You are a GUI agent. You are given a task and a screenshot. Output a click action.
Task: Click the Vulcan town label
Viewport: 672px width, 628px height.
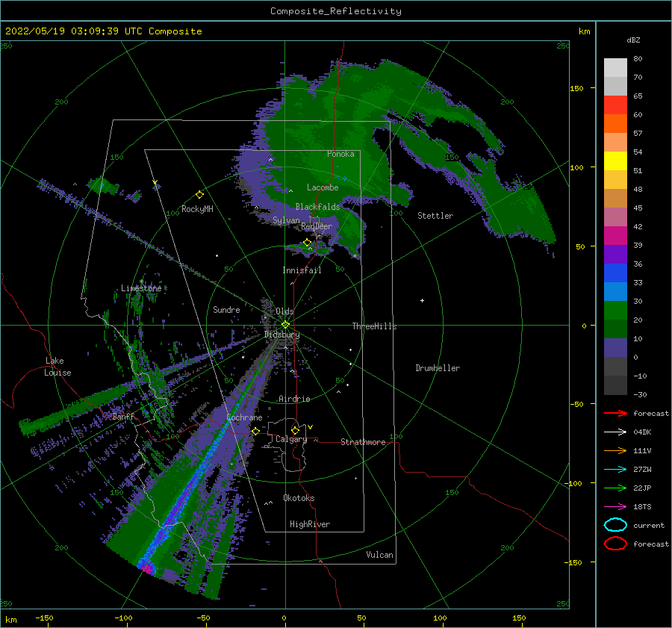tap(379, 555)
